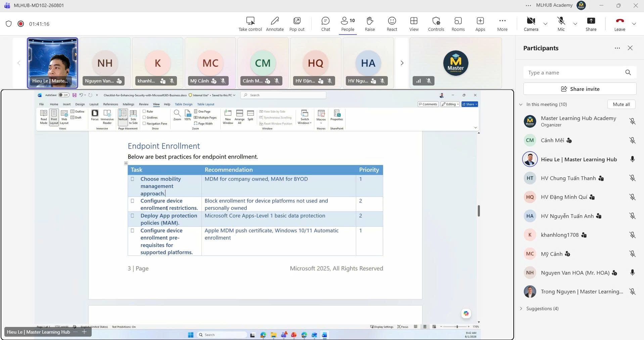Open the Editing mode dropdown
The image size is (644, 340).
click(450, 104)
